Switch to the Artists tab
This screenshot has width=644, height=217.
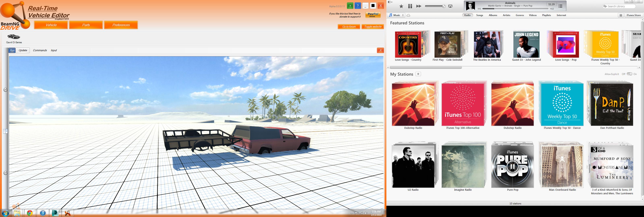507,15
